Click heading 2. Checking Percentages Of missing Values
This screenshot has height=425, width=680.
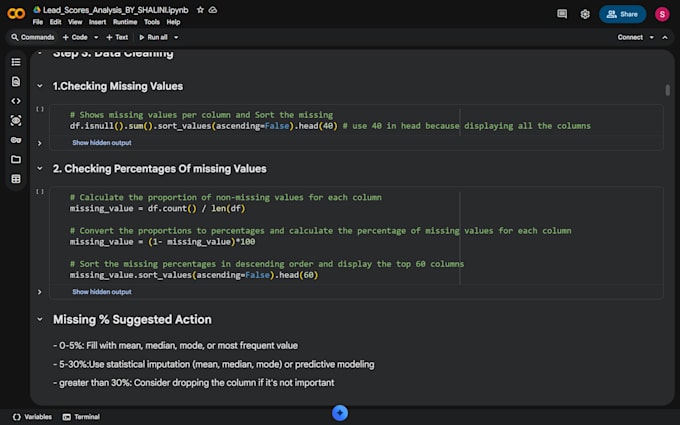click(160, 169)
